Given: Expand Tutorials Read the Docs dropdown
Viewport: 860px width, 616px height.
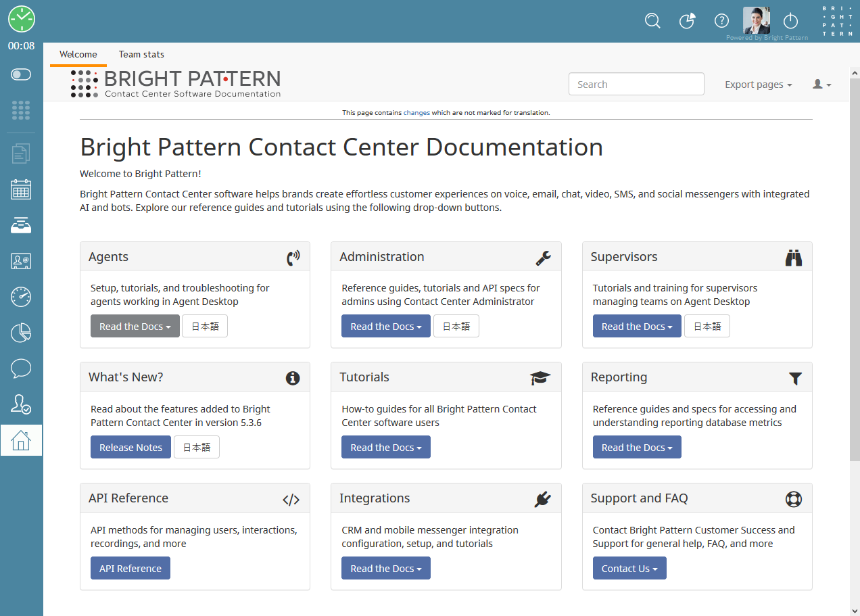Looking at the screenshot, I should (386, 447).
